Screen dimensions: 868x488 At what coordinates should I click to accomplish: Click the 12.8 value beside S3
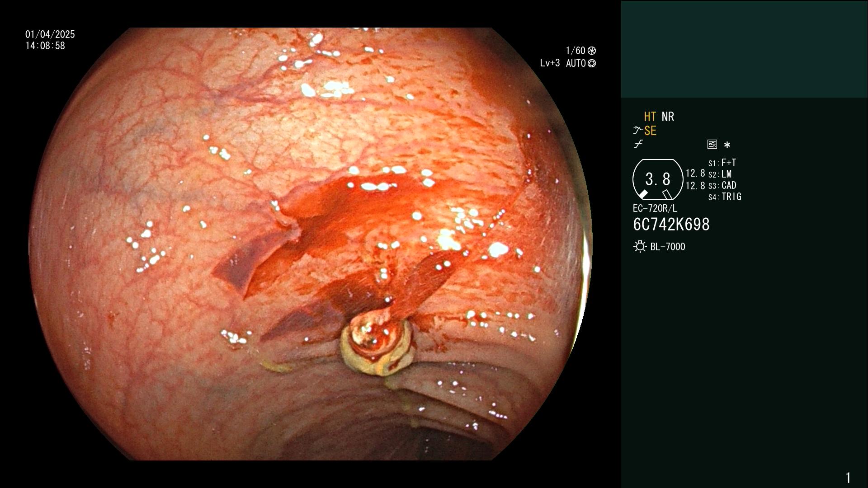(x=695, y=186)
